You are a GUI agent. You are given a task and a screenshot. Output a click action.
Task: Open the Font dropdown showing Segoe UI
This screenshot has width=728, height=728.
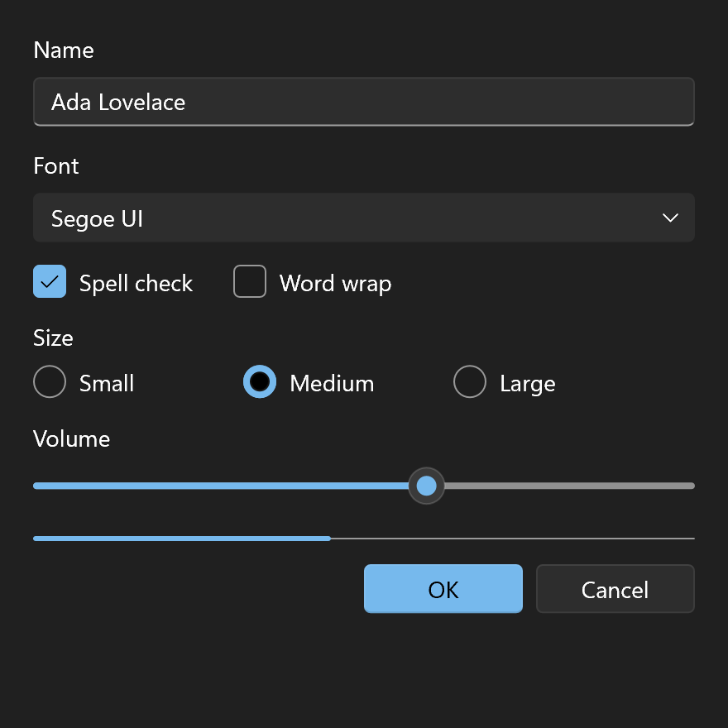click(363, 218)
